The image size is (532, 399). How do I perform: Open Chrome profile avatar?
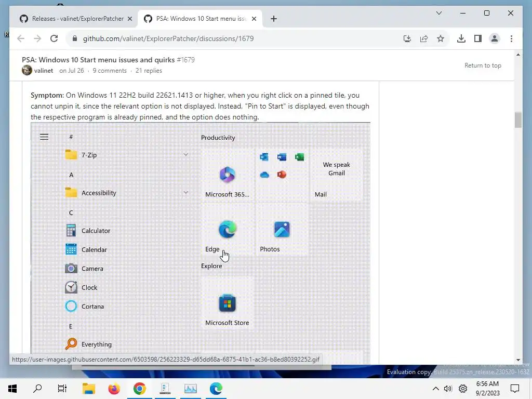(495, 38)
